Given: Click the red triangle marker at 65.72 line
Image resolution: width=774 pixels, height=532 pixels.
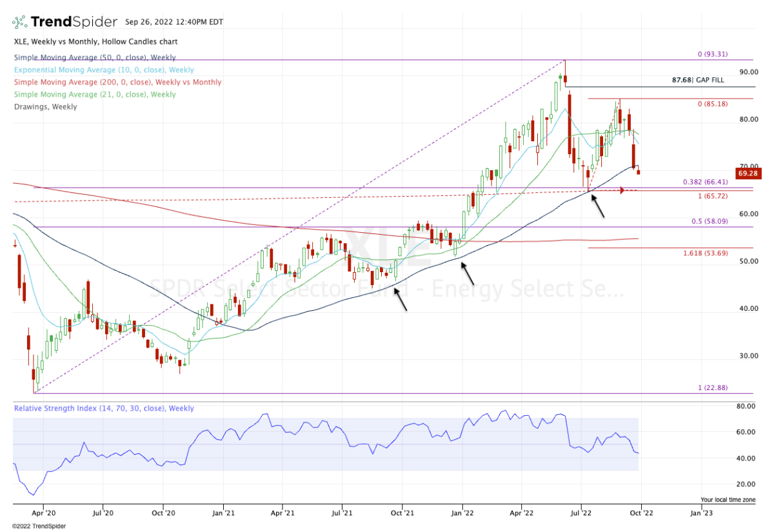Looking at the screenshot, I should click(622, 190).
